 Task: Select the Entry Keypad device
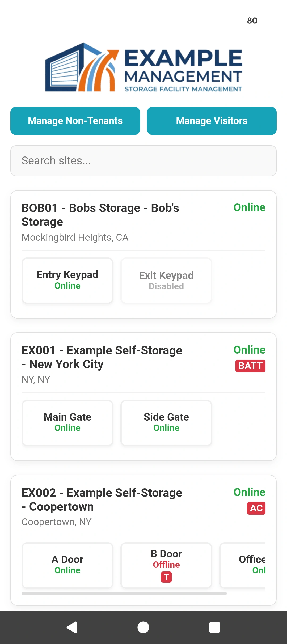(67, 280)
